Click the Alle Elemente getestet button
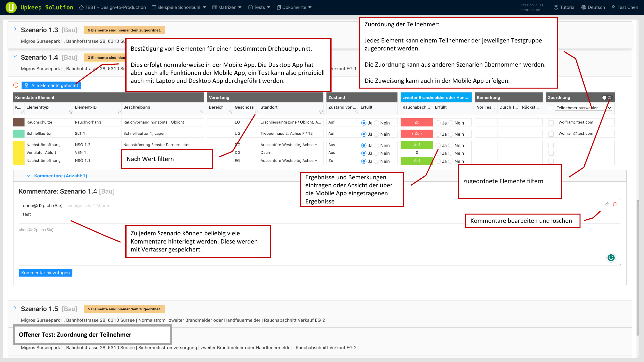Screen dimensions: 644x362 point(51,85)
